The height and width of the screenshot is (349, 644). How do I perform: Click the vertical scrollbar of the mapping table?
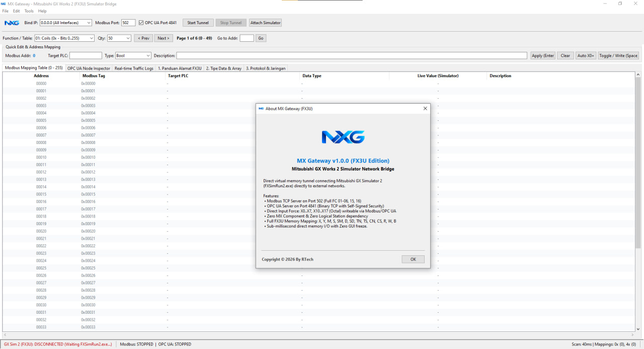(638, 201)
